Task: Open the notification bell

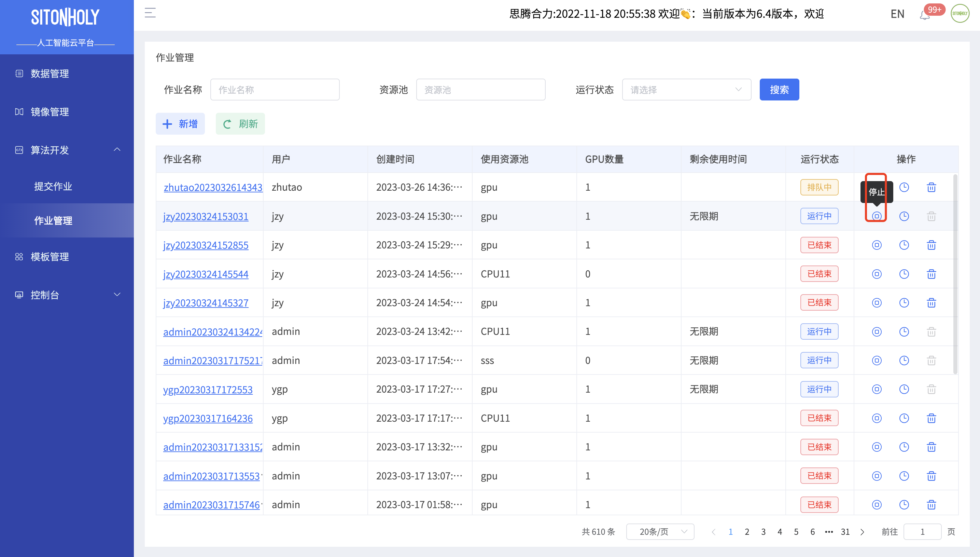Action: (x=925, y=15)
